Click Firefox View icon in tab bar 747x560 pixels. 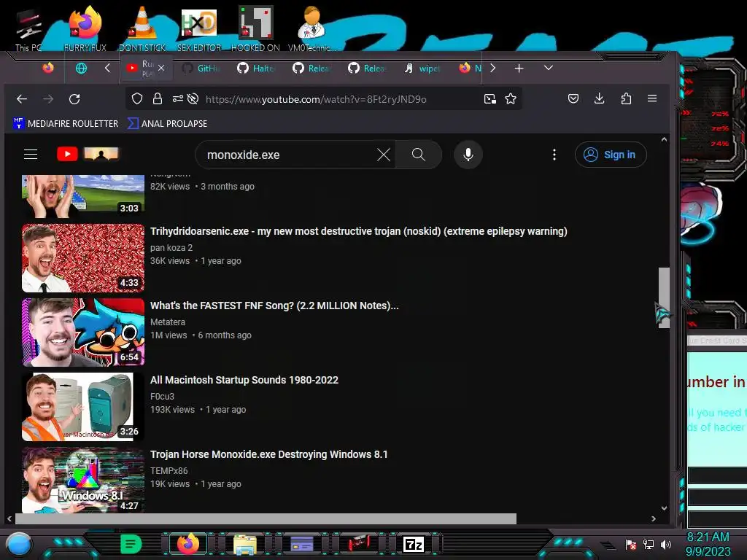pyautogui.click(x=48, y=68)
